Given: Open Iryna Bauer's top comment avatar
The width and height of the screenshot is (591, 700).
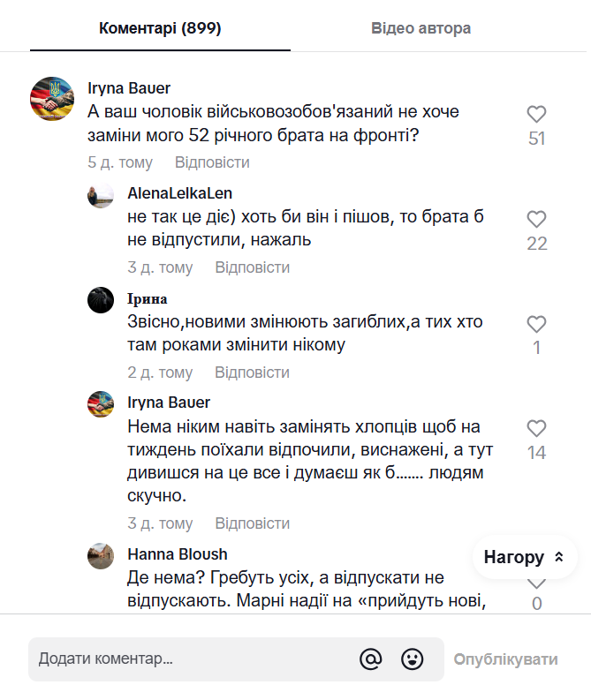Looking at the screenshot, I should [51, 99].
